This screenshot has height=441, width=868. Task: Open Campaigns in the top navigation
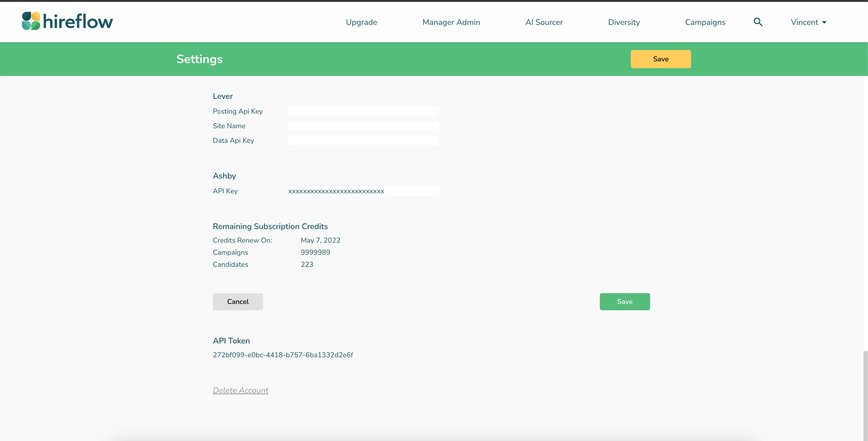click(x=705, y=22)
